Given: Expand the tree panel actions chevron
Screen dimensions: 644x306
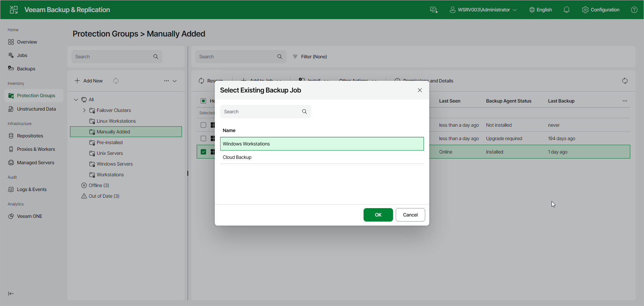Looking at the screenshot, I should [175, 81].
